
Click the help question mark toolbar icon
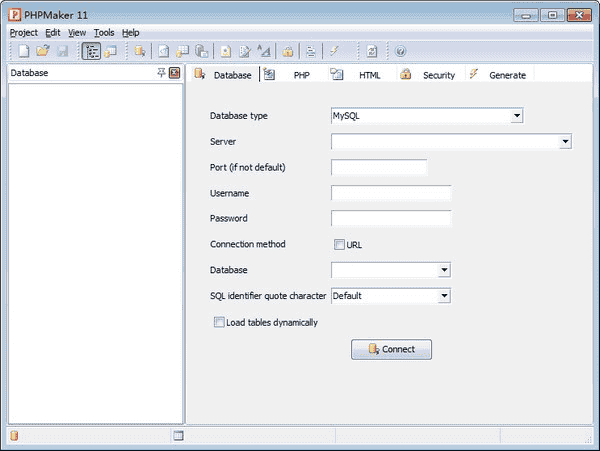click(x=400, y=51)
